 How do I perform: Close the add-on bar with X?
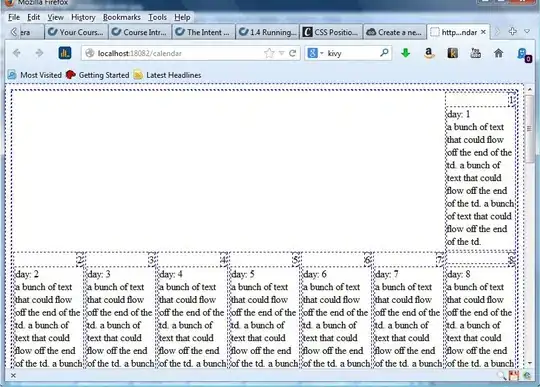(13, 375)
